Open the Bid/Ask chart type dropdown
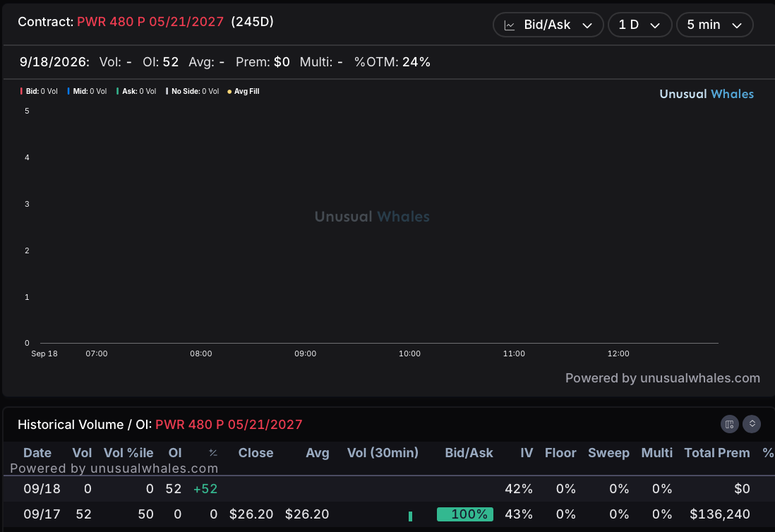This screenshot has width=775, height=532. pos(548,25)
